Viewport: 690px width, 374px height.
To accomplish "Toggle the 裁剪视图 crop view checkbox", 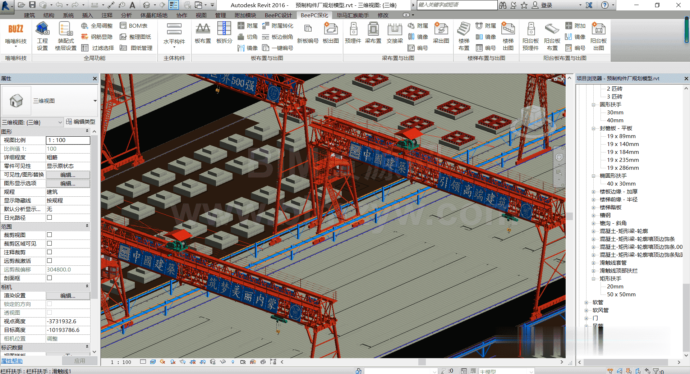I will pyautogui.click(x=49, y=235).
